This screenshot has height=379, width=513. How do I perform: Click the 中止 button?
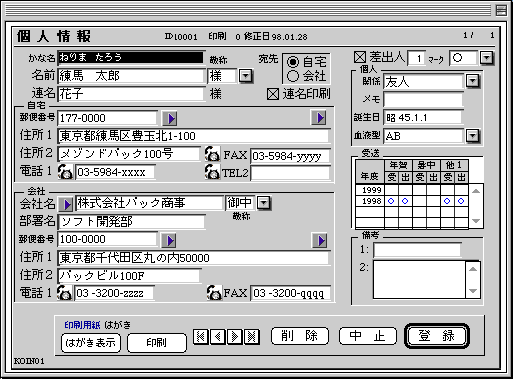pos(368,336)
